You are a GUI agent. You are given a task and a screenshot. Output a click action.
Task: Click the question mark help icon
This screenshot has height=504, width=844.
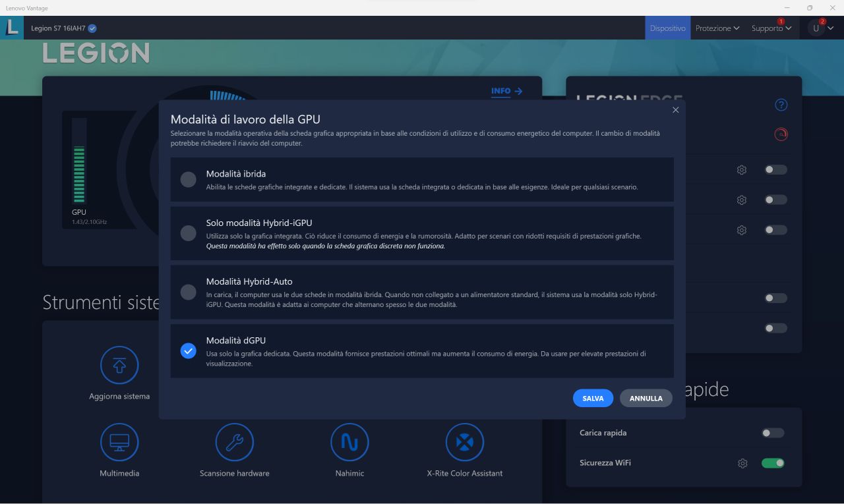[781, 105]
